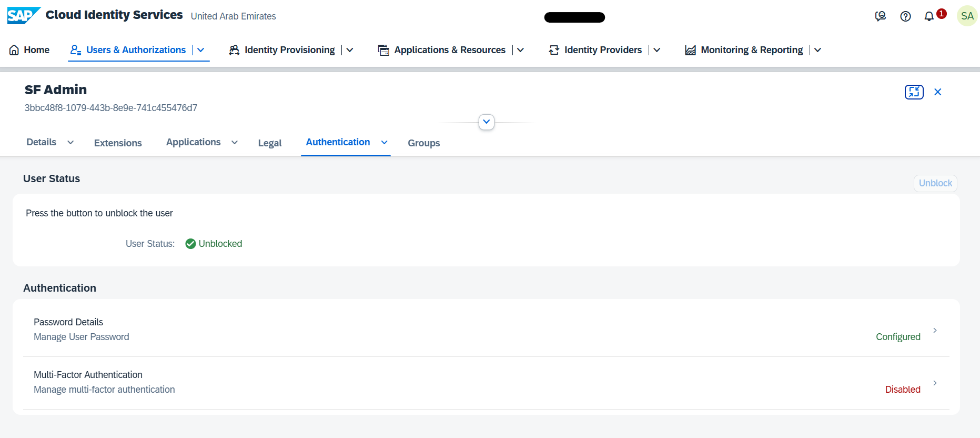Open the help question mark icon
The image size is (980, 438).
[905, 16]
